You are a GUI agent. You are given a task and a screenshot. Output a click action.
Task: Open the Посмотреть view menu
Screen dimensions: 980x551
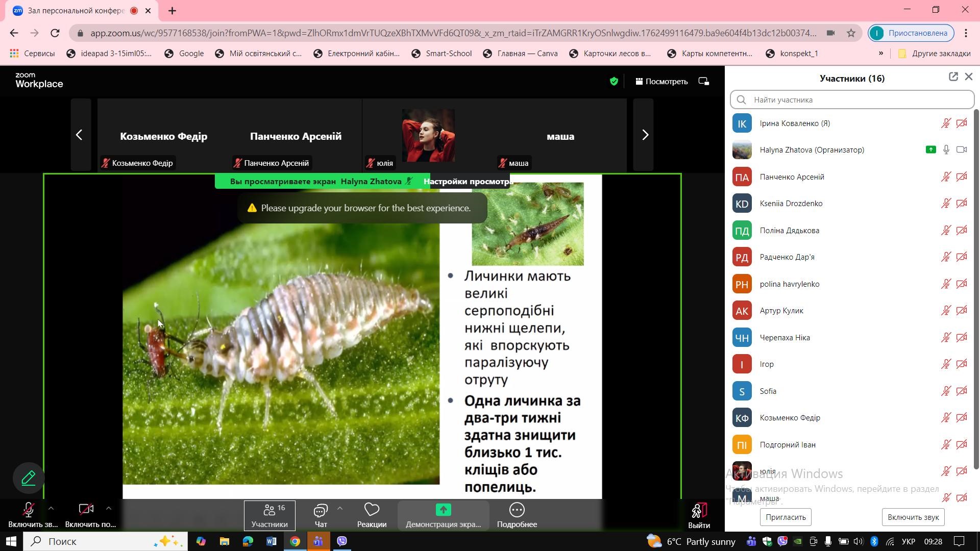[x=661, y=81]
